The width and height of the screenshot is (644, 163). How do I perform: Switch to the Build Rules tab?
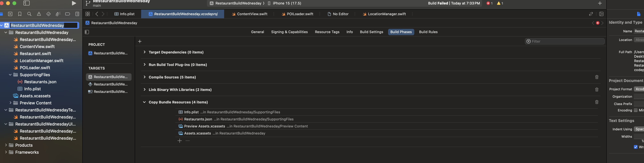click(x=428, y=32)
